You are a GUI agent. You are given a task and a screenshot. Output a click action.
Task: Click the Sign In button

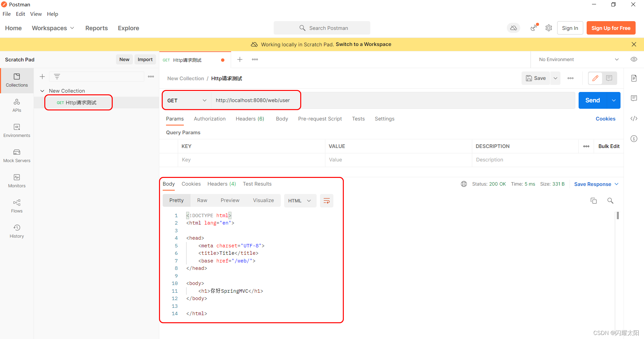tap(570, 28)
